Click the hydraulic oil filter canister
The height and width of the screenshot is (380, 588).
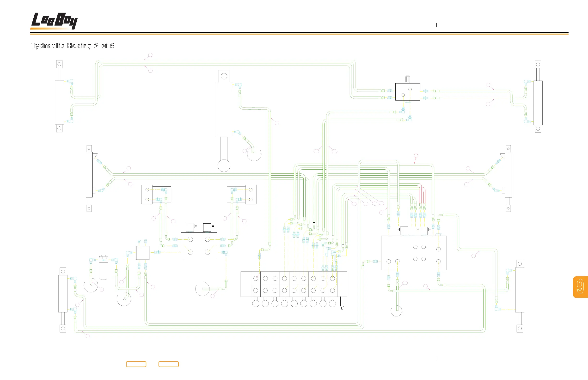104,270
